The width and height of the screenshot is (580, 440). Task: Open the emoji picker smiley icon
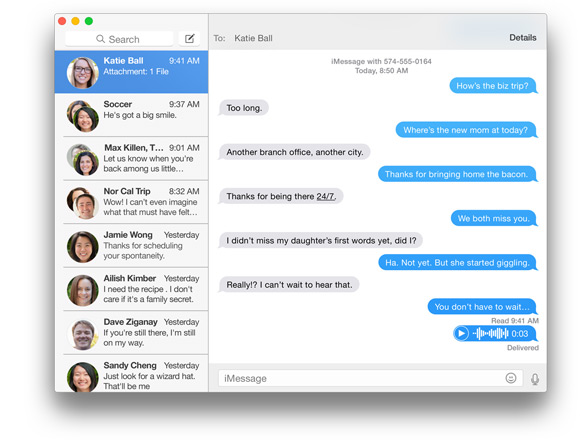click(510, 378)
